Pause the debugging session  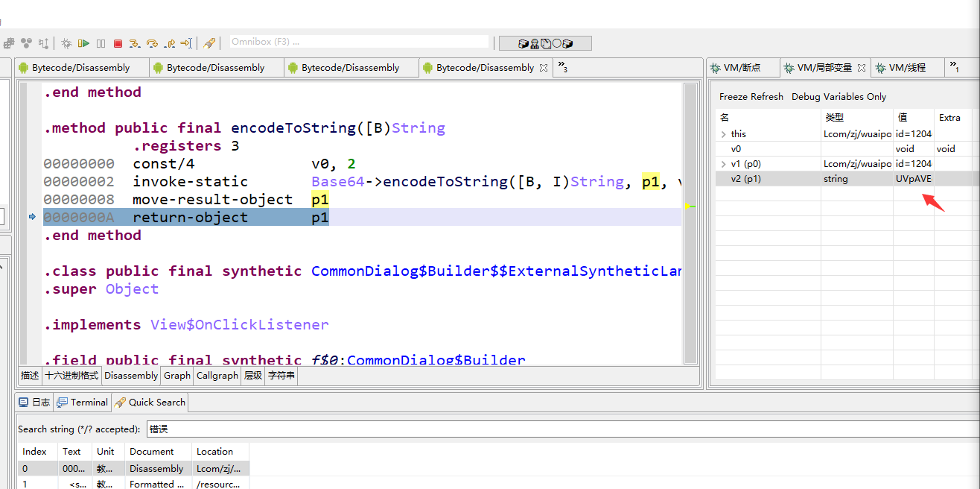[101, 43]
